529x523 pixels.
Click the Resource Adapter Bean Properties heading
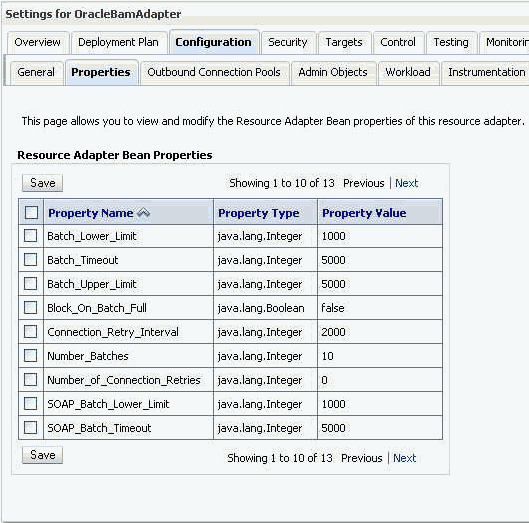[x=115, y=155]
